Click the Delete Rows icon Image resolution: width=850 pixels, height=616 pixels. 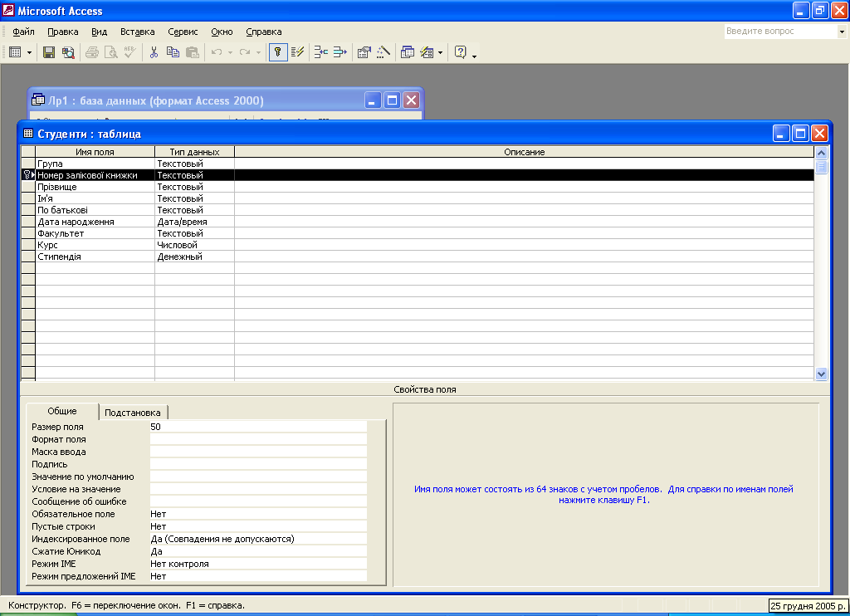pyautogui.click(x=340, y=52)
